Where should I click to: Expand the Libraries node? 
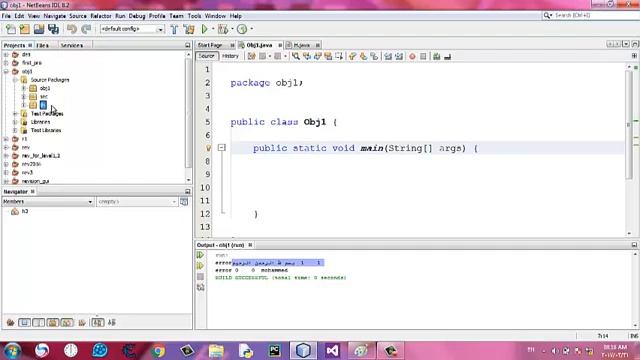click(x=15, y=122)
